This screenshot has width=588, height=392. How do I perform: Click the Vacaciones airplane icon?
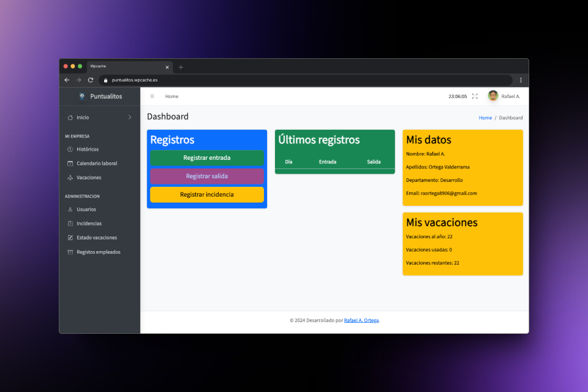coord(70,178)
